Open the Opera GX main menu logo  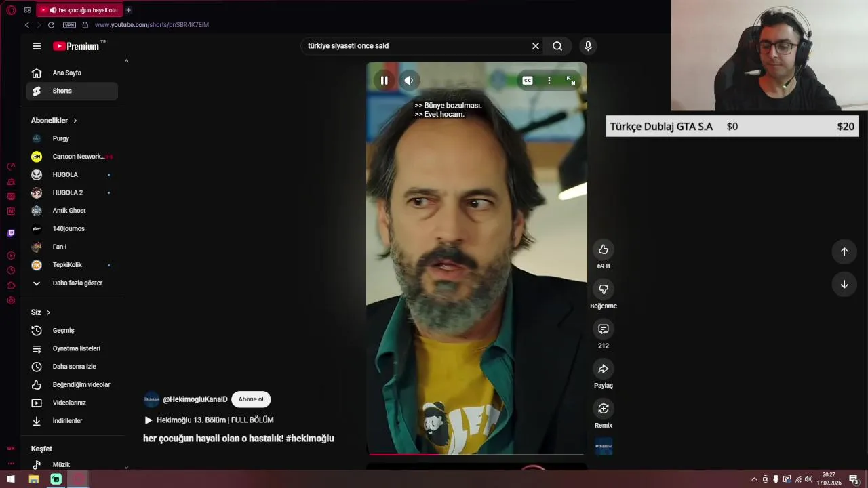click(x=11, y=10)
